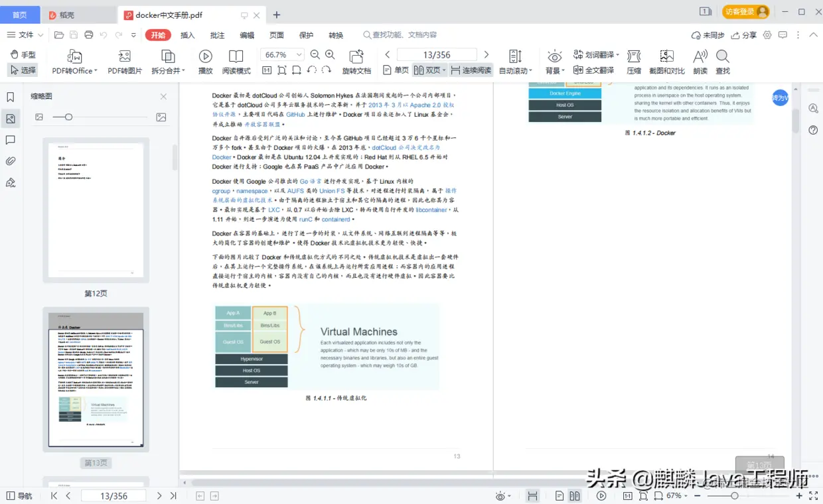Toggle two-page view icon in the status bar
The image size is (823, 504).
(x=575, y=495)
